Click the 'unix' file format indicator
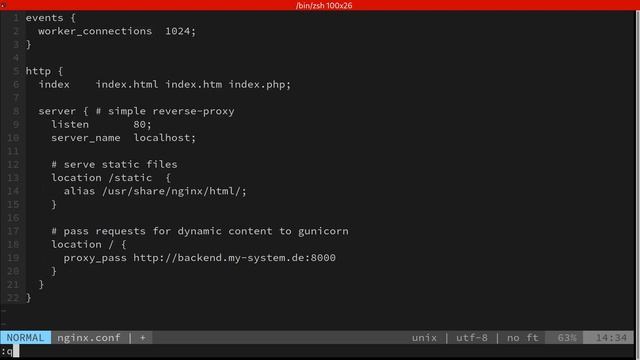The height and width of the screenshot is (360, 640). click(x=424, y=338)
